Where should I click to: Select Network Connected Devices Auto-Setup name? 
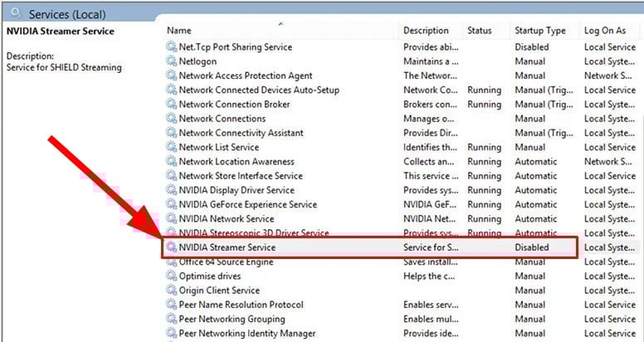pos(259,90)
